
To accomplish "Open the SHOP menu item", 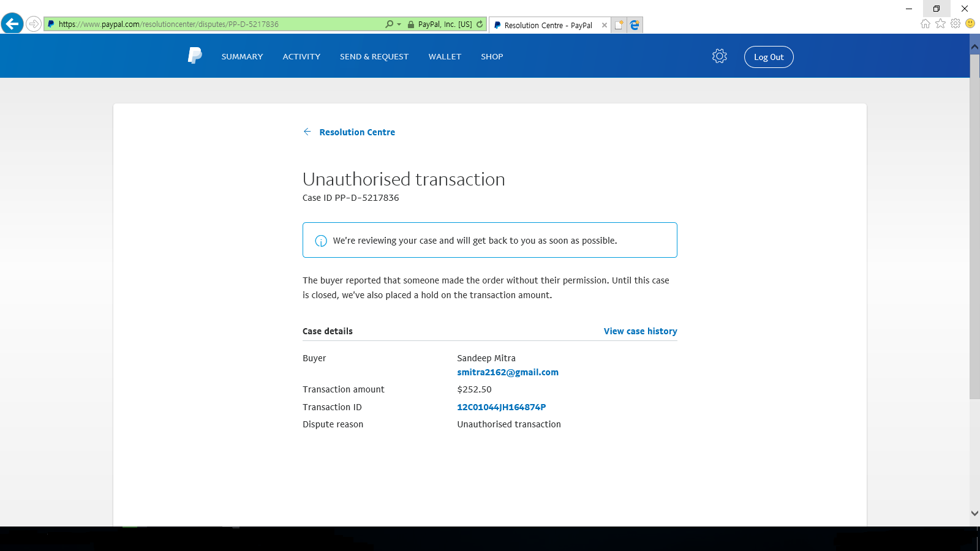I will pyautogui.click(x=492, y=56).
